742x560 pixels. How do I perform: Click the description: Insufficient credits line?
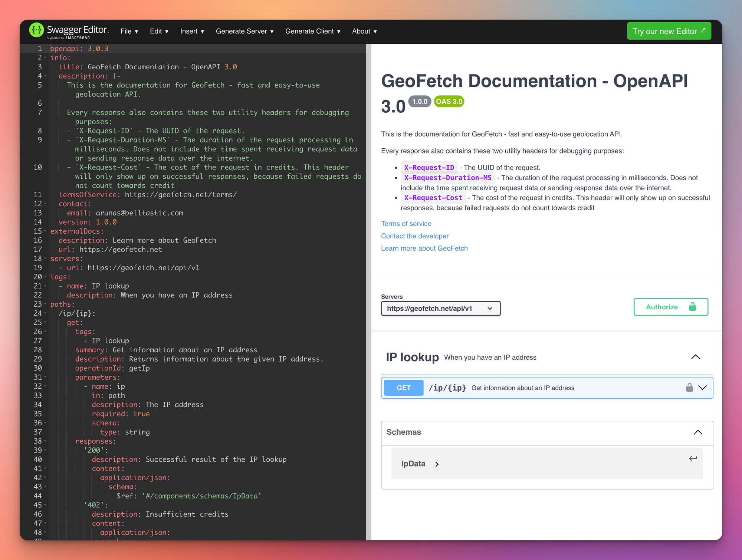(160, 514)
